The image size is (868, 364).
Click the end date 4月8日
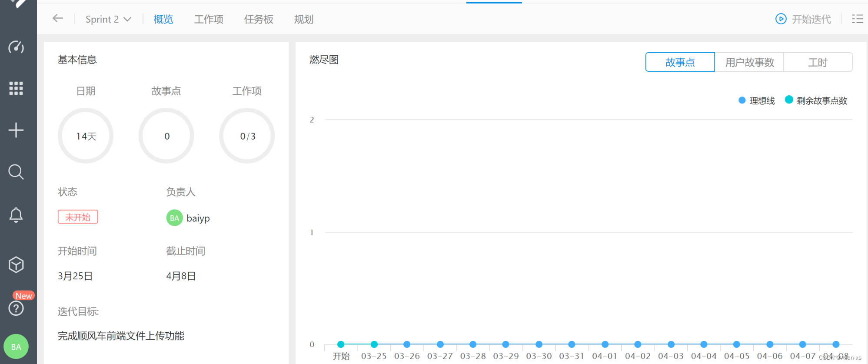click(181, 276)
